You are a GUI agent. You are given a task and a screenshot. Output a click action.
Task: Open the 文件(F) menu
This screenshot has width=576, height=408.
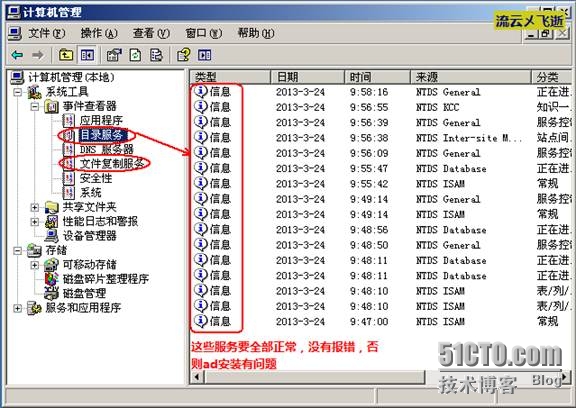tap(47, 33)
